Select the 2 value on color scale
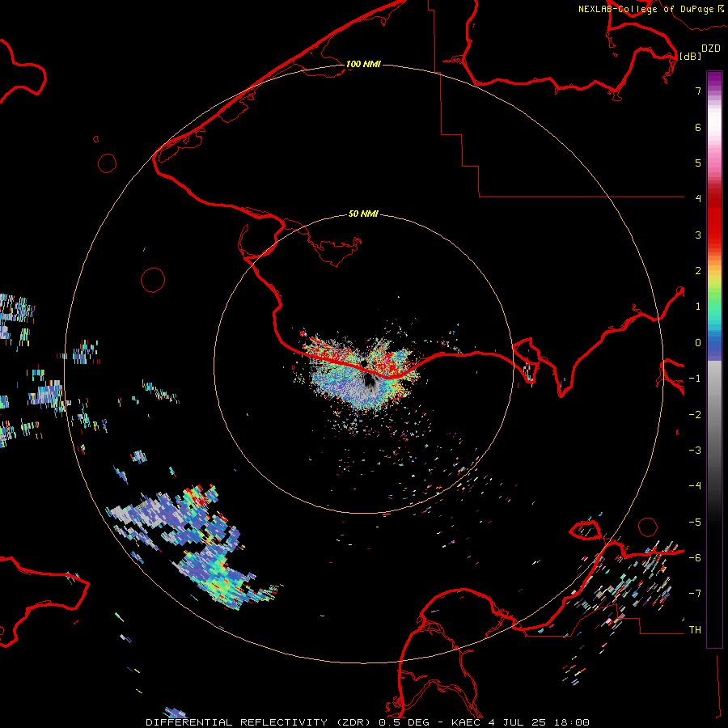This screenshot has width=728, height=728. [x=698, y=271]
